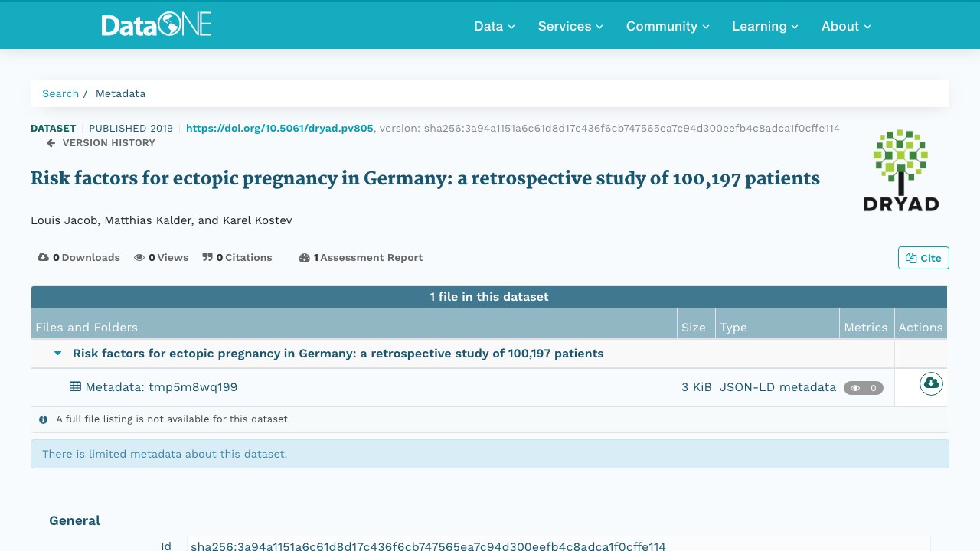The width and height of the screenshot is (980, 551).
Task: Click the "3 KiB" size cell
Action: click(x=697, y=387)
